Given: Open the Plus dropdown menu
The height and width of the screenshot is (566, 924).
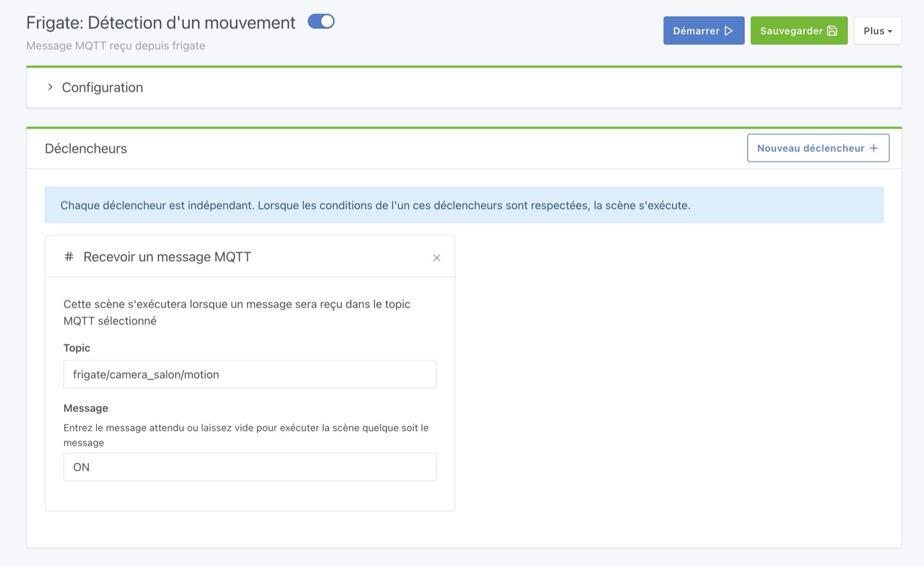Looking at the screenshot, I should (877, 31).
